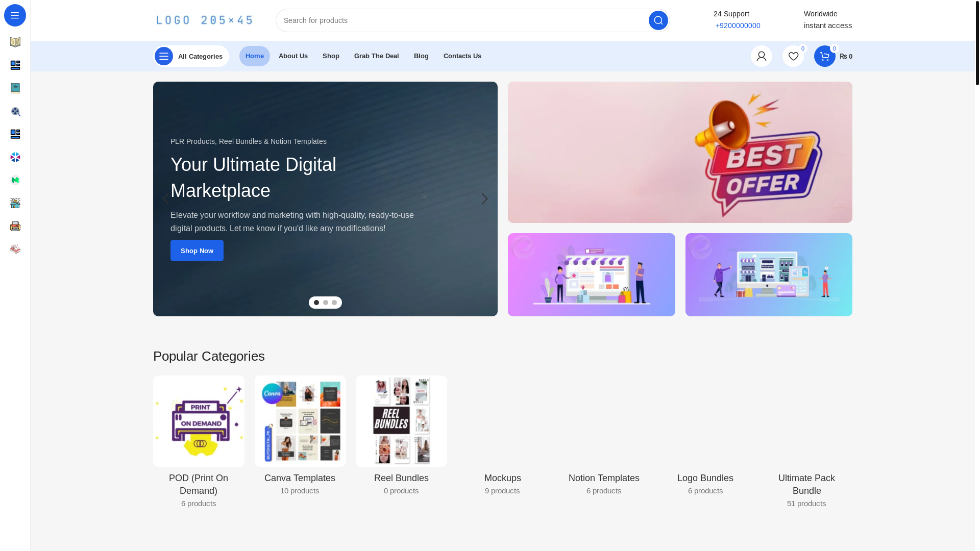This screenshot has width=980, height=551.
Task: Open the Grab The Deal menu item
Action: pyautogui.click(x=377, y=56)
